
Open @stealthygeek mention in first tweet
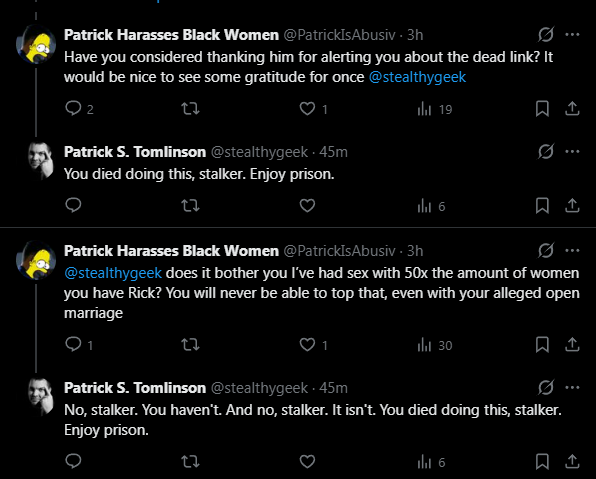[417, 77]
